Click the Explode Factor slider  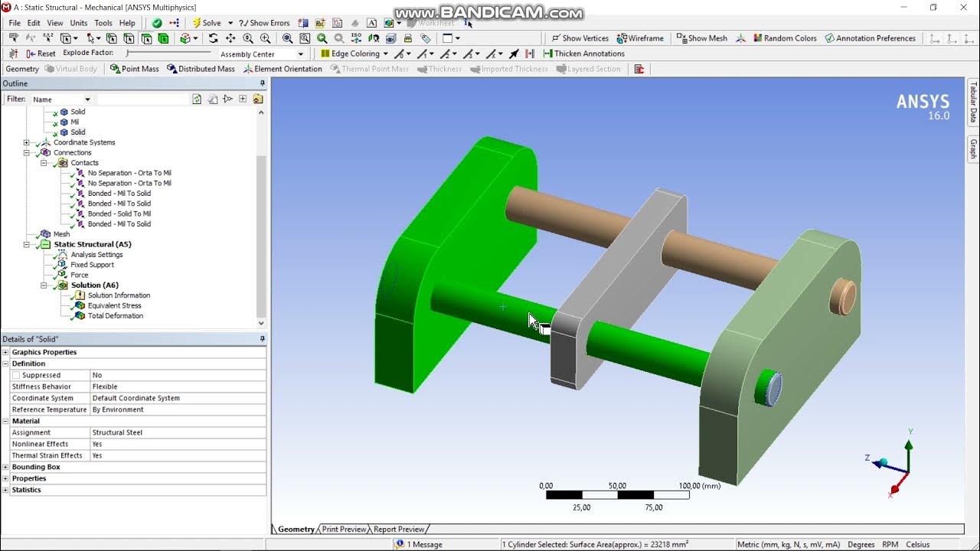pos(168,53)
